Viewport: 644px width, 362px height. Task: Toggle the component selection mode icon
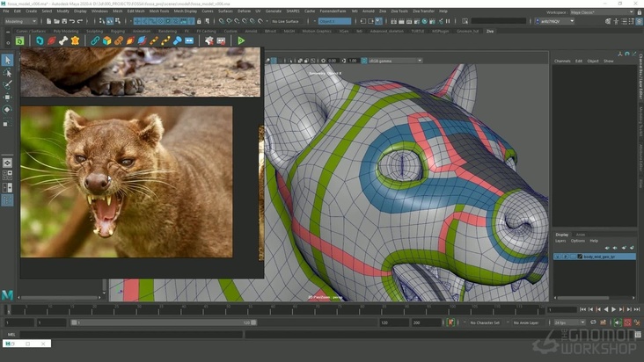(118, 21)
